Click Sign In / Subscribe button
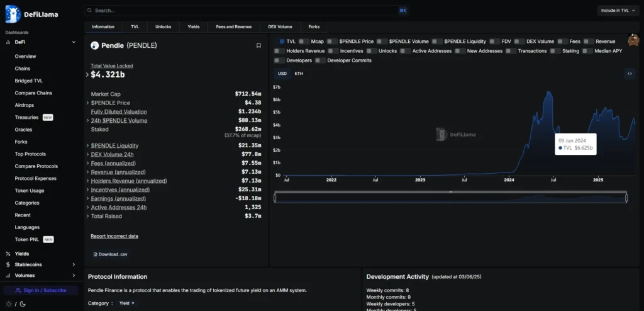The width and height of the screenshot is (644, 311). click(x=41, y=290)
